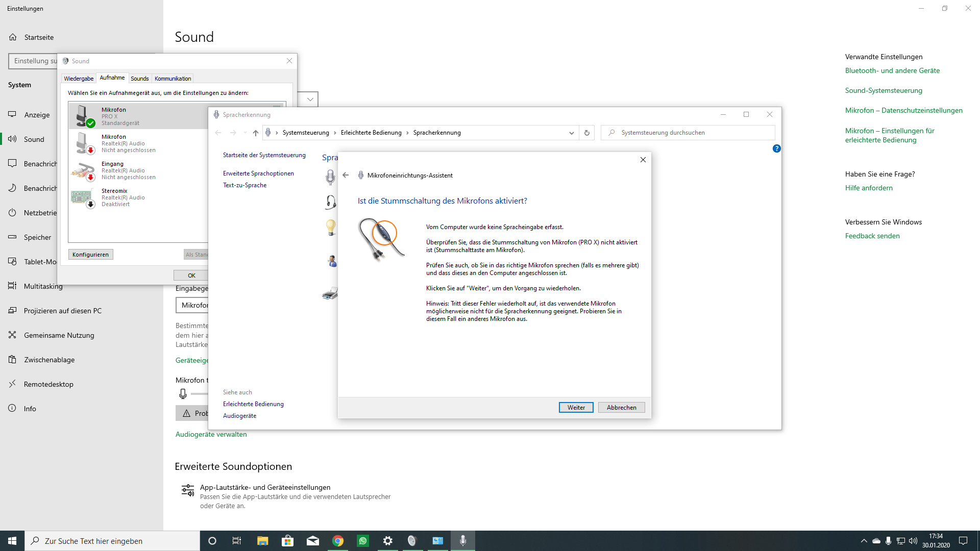Click the Weiter button
This screenshot has height=551, width=980.
pyautogui.click(x=576, y=407)
